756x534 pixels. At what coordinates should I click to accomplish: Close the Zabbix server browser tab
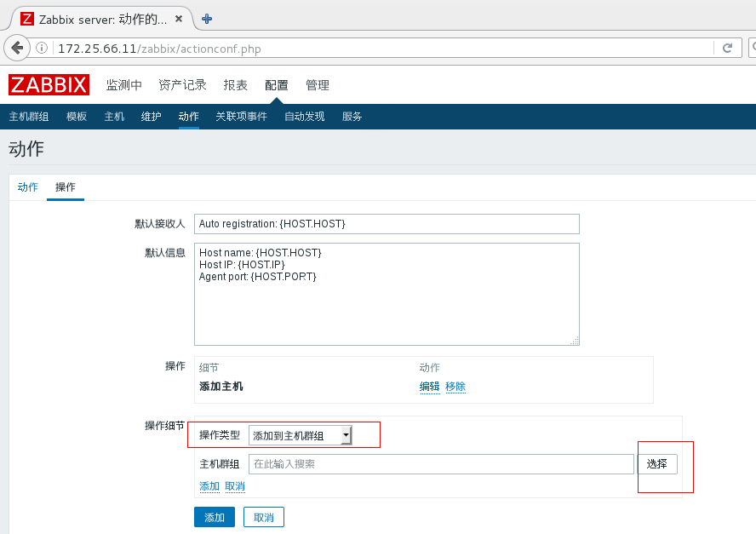182,19
